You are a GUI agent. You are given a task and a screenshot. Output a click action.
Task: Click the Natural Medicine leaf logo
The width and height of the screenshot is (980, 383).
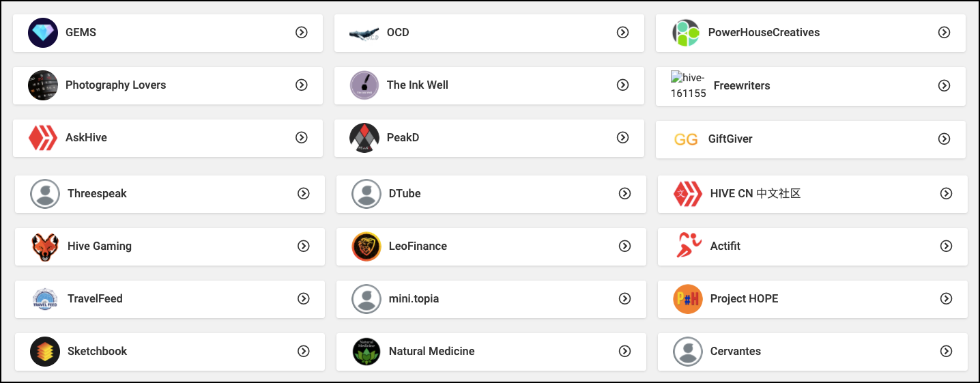click(366, 352)
